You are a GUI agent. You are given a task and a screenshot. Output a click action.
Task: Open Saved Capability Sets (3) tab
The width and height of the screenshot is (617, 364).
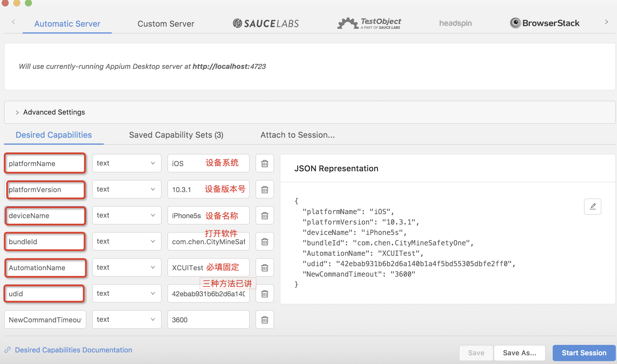point(176,135)
